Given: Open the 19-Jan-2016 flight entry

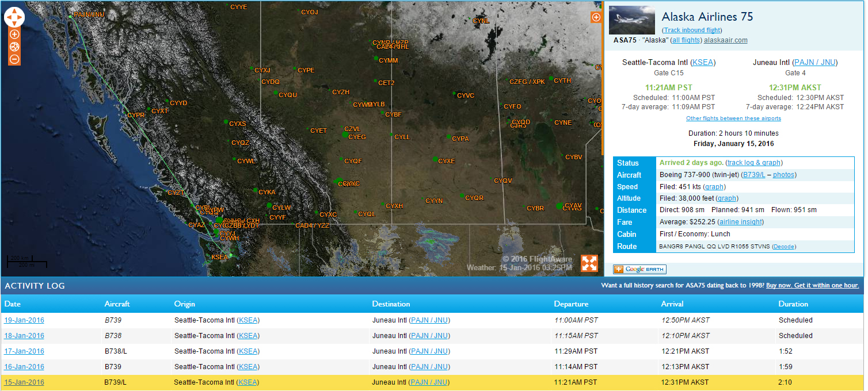Looking at the screenshot, I should 24,320.
